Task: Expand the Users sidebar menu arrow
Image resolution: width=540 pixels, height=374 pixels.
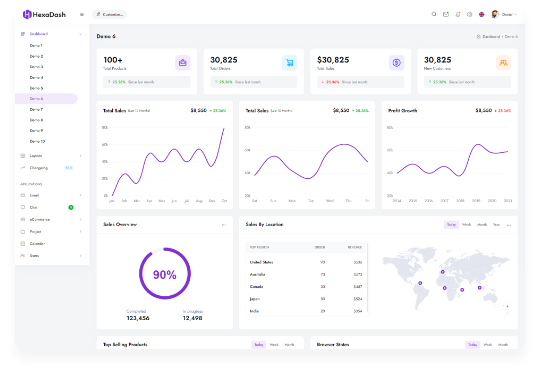Action: point(81,256)
